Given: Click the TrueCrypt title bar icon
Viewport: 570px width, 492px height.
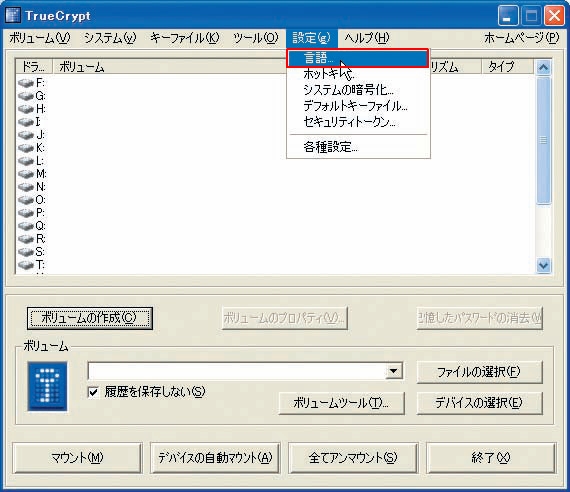Looking at the screenshot, I should (x=13, y=16).
